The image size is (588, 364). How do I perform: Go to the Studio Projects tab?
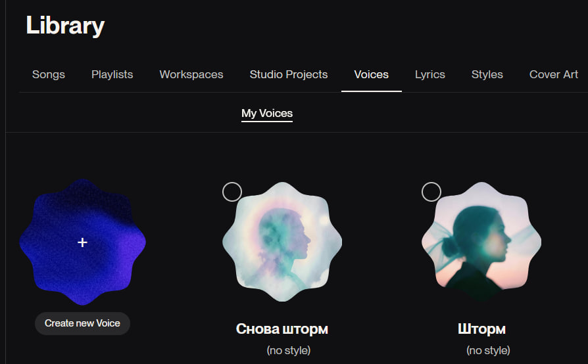coord(289,74)
